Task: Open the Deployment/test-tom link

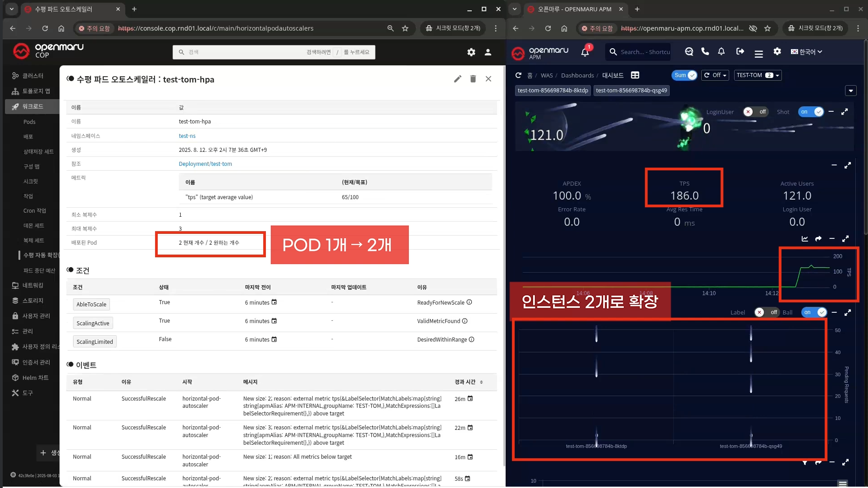Action: click(x=205, y=164)
